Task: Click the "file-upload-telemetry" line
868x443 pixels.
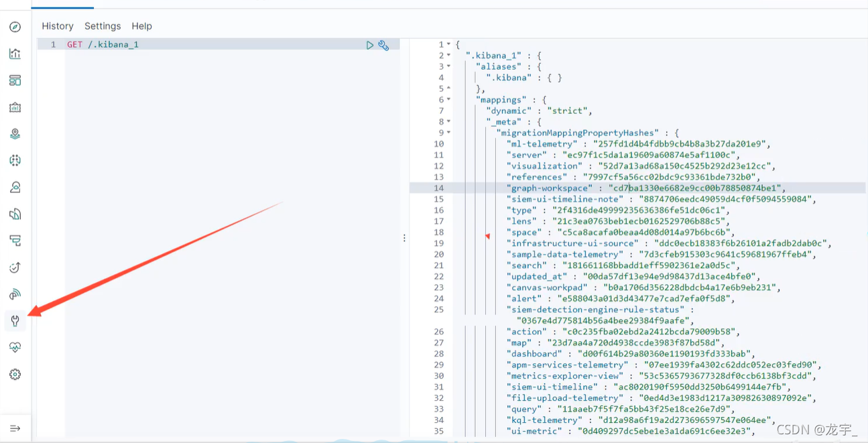Action: (662, 398)
